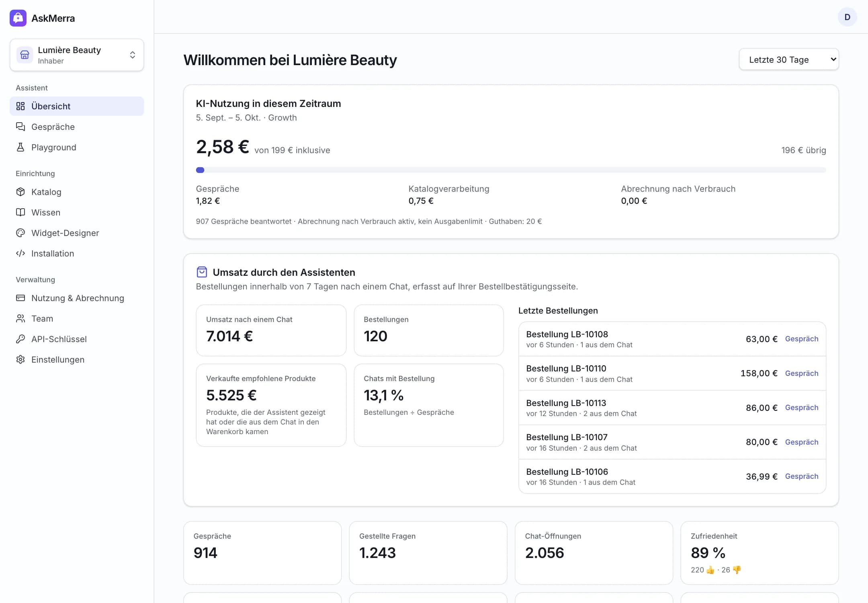Click the Katalog box icon
Screen dimensions: 868x603
point(20,192)
